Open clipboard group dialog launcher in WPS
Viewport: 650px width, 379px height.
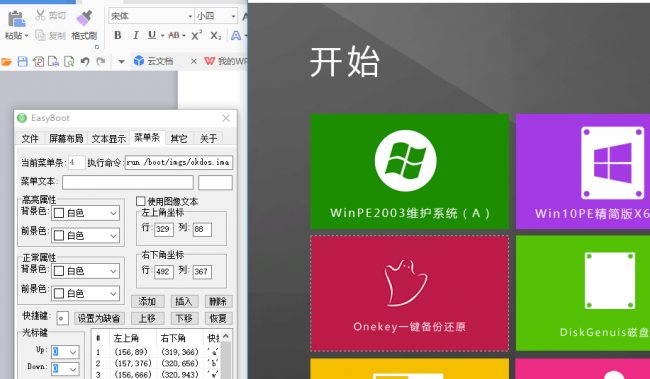97,47
